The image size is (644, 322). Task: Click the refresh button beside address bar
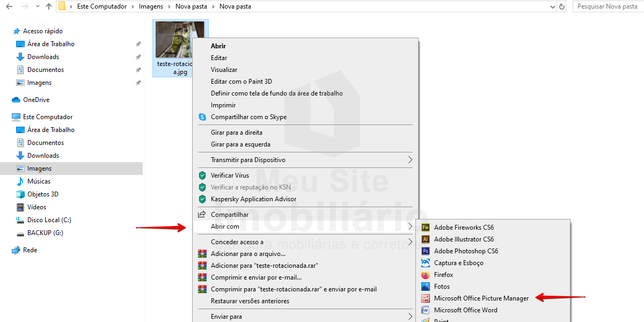click(562, 6)
